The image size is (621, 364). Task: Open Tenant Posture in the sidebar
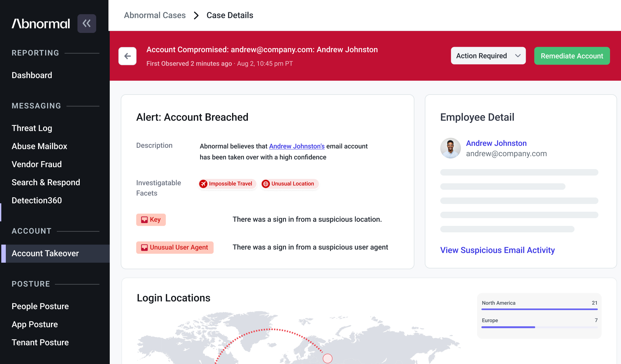click(x=40, y=342)
